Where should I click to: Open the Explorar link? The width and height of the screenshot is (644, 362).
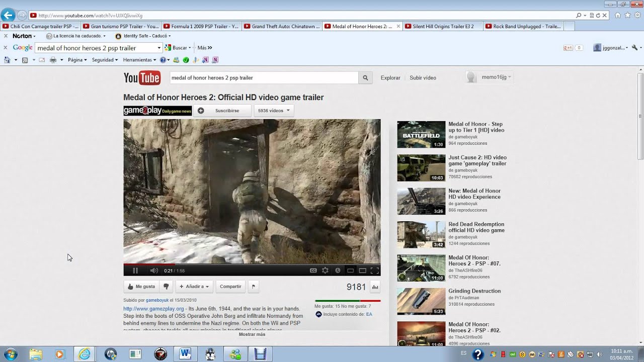(x=390, y=78)
